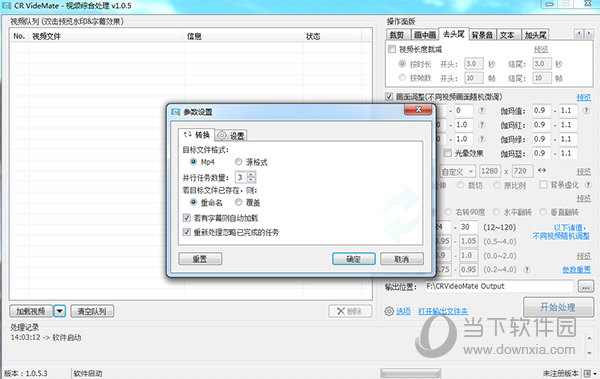Open the 画中画 tab in main window

[425, 35]
